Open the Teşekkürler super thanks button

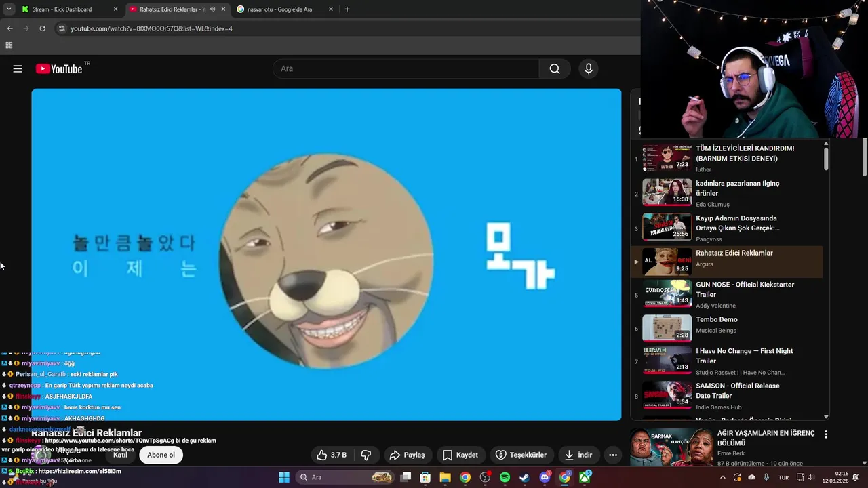[521, 455]
